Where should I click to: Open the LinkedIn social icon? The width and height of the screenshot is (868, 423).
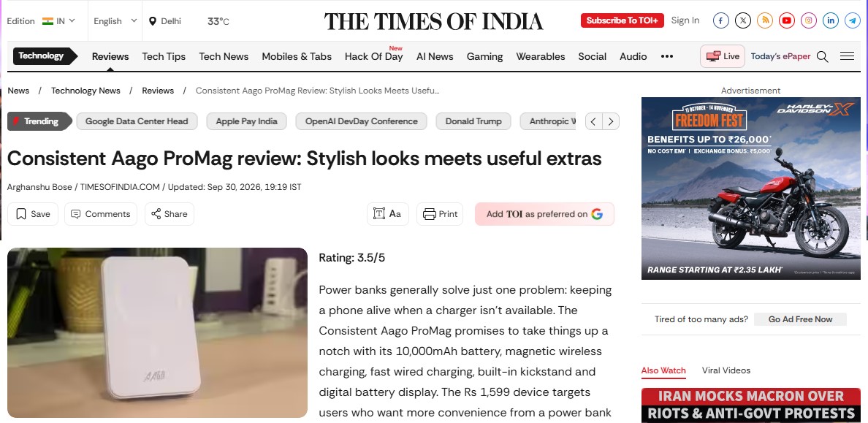coord(830,20)
